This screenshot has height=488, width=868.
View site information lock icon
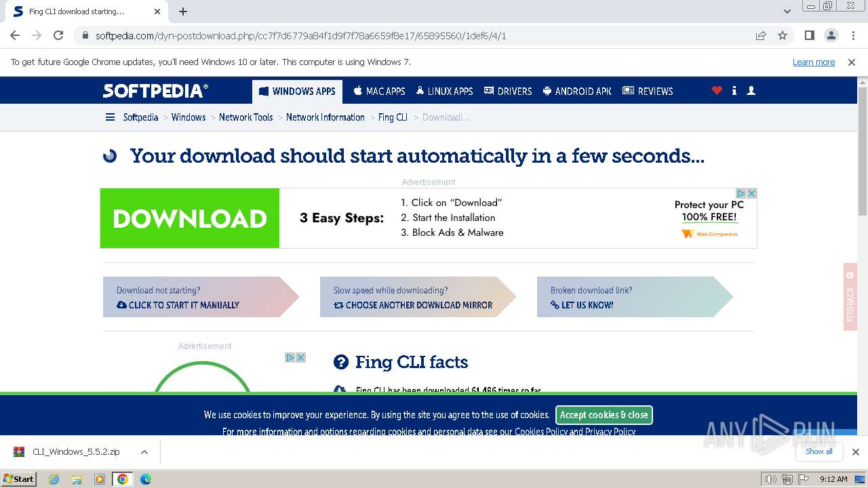pyautogui.click(x=85, y=36)
